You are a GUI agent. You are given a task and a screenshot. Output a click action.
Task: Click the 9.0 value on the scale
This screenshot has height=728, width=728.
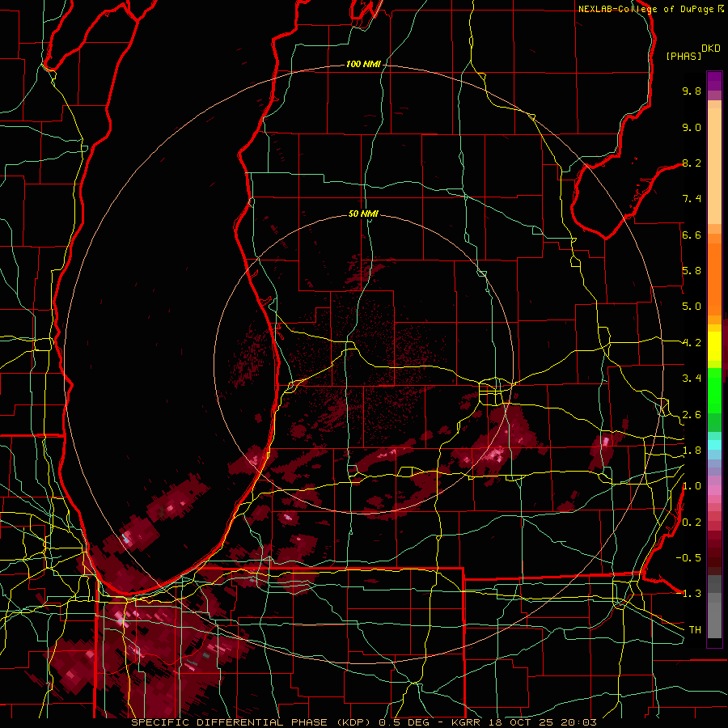pyautogui.click(x=692, y=127)
